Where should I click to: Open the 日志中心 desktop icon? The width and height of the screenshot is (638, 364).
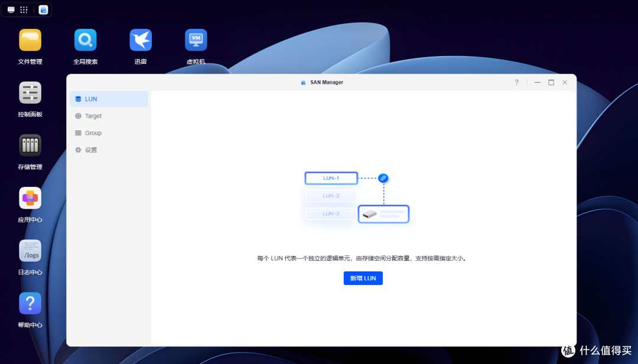(30, 251)
